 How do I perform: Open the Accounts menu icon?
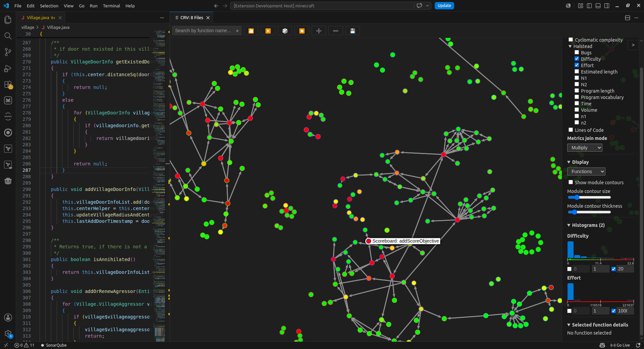tap(8, 317)
